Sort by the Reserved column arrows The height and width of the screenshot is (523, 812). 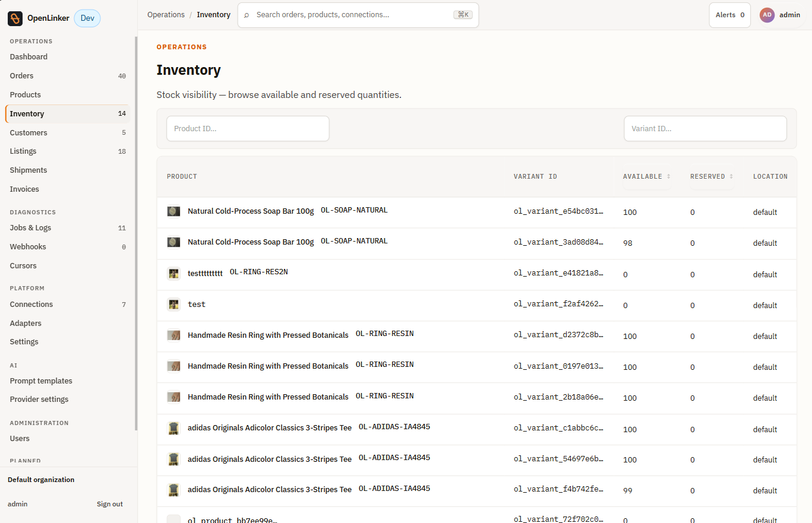tap(731, 176)
